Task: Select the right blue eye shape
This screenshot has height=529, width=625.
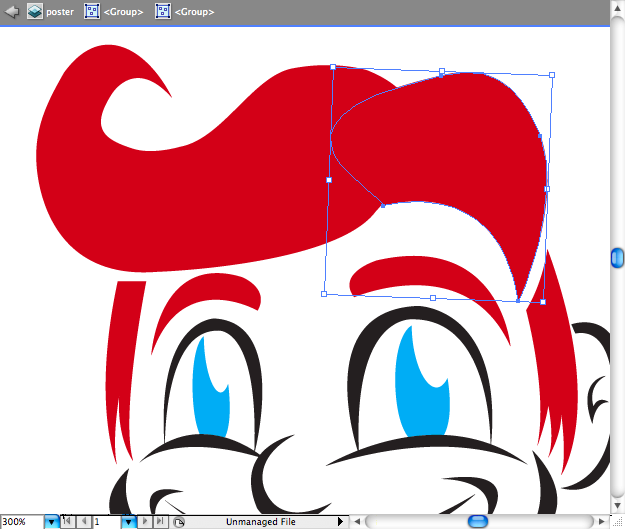Action: [x=421, y=411]
